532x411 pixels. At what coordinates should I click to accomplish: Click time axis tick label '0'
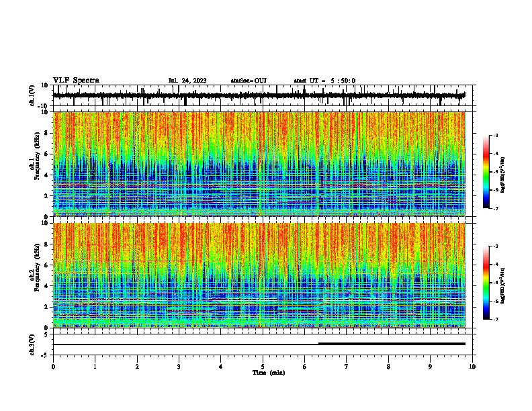(53, 367)
